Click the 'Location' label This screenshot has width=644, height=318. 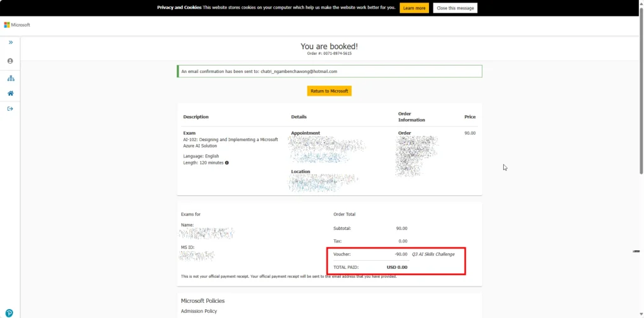[x=301, y=171]
